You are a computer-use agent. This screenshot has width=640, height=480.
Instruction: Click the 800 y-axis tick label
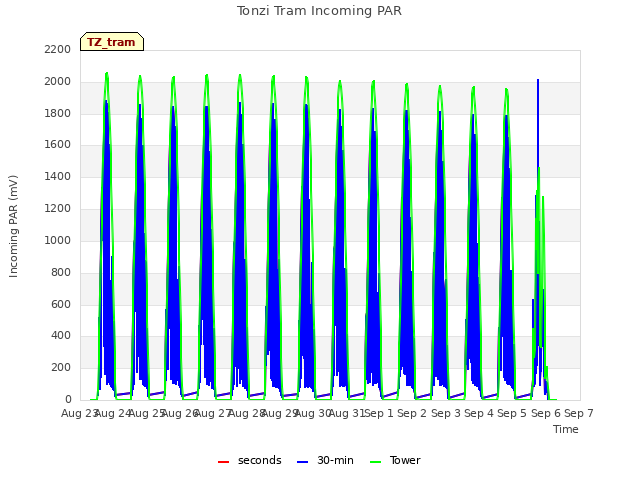coord(61,272)
